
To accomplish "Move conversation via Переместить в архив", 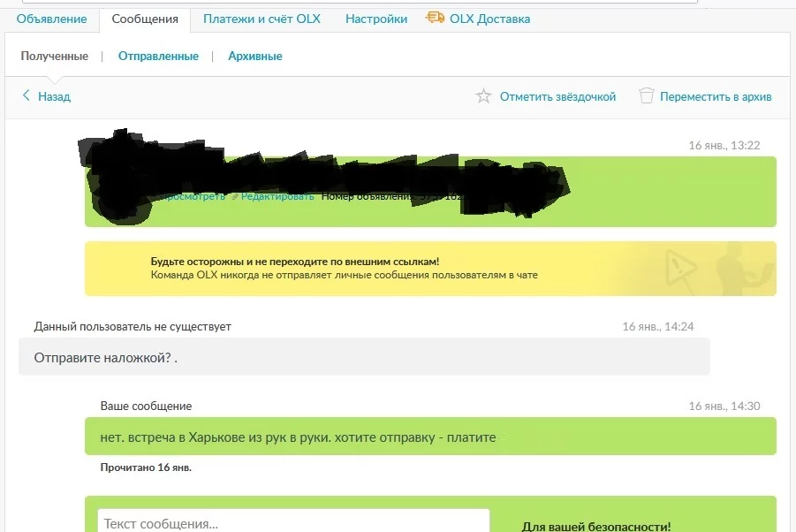I will [x=716, y=96].
